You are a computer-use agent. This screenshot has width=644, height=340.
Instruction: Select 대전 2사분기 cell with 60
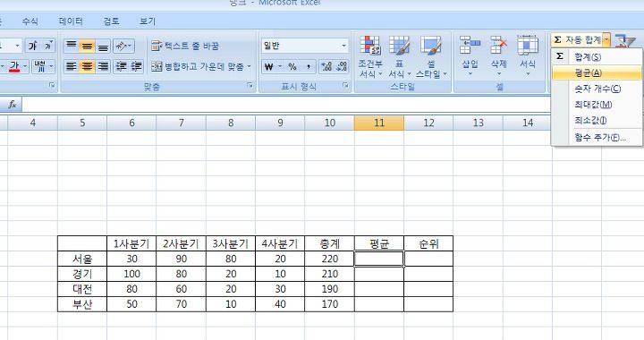tap(181, 289)
